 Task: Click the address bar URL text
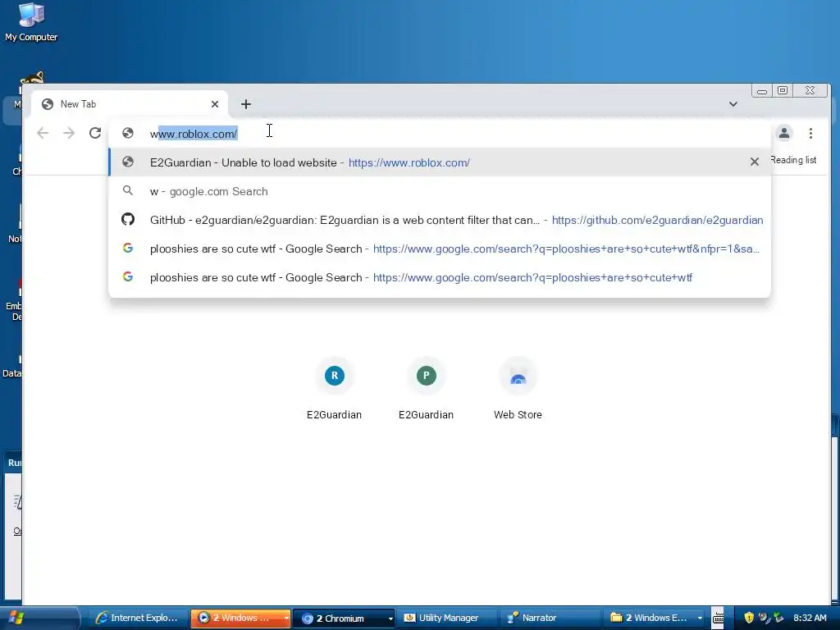click(194, 134)
